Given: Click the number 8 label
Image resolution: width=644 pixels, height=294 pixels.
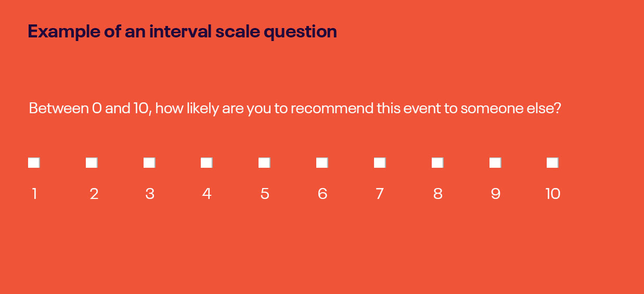Looking at the screenshot, I should point(438,194).
